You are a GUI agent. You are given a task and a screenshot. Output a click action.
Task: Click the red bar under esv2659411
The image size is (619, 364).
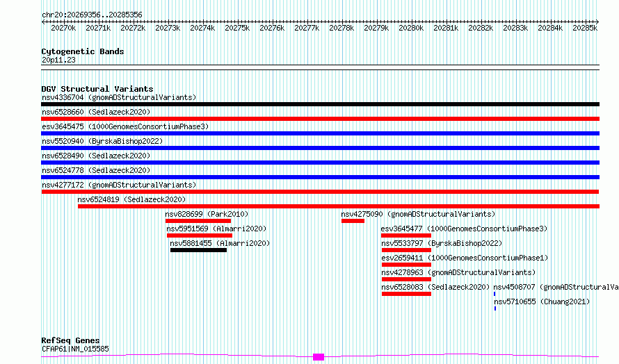click(407, 265)
